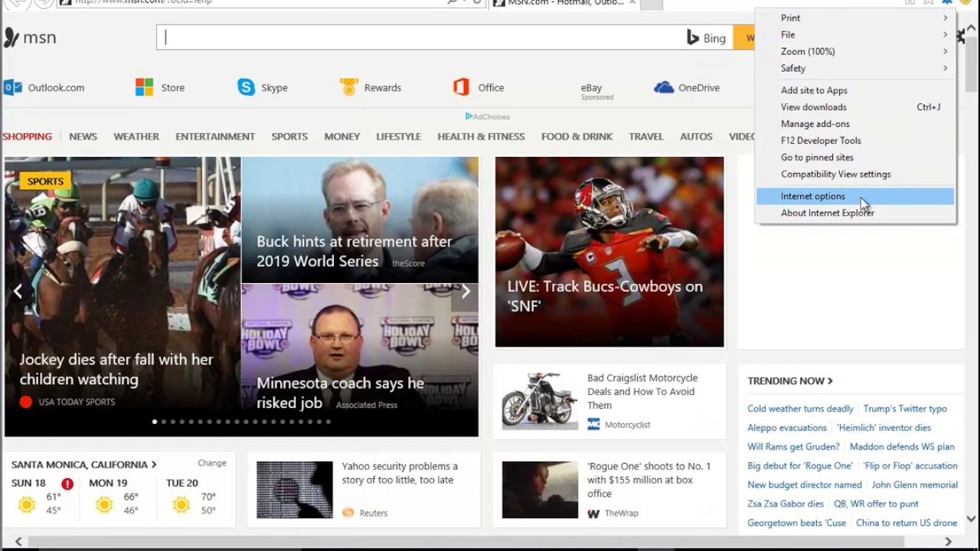This screenshot has height=551, width=980.
Task: Click the USA Today Sports red icon
Action: (x=26, y=402)
